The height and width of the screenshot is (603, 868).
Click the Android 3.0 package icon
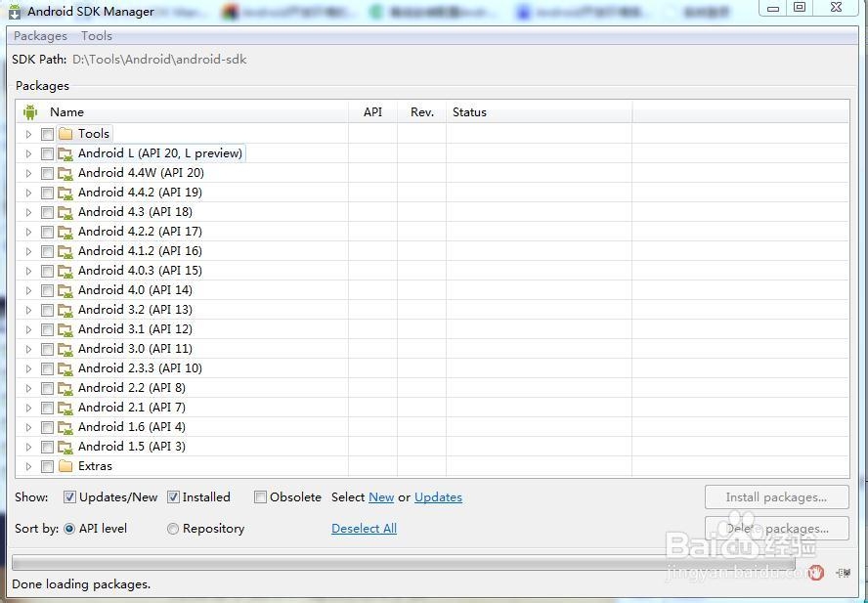coord(65,350)
